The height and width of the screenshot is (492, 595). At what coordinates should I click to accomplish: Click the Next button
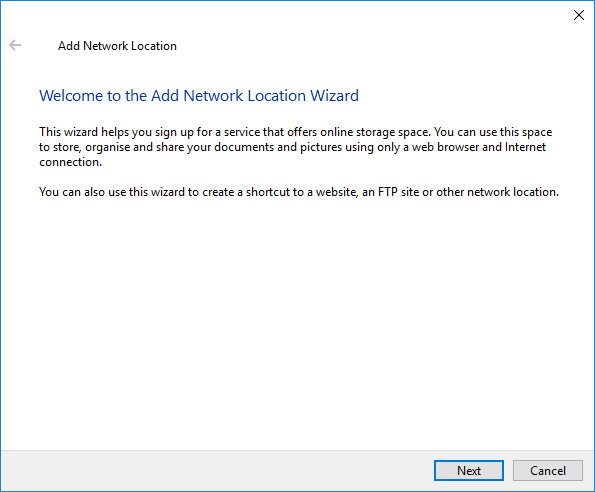(x=469, y=470)
